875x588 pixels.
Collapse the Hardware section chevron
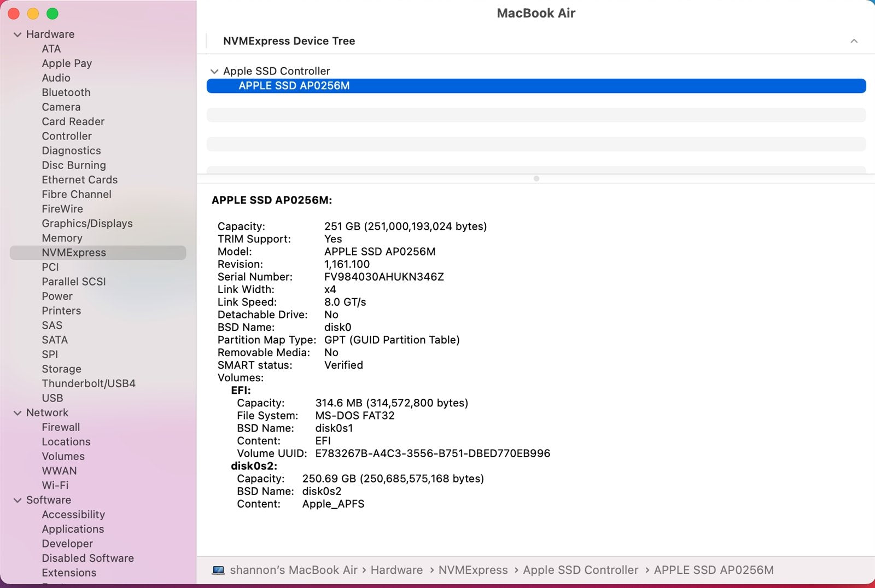17,34
